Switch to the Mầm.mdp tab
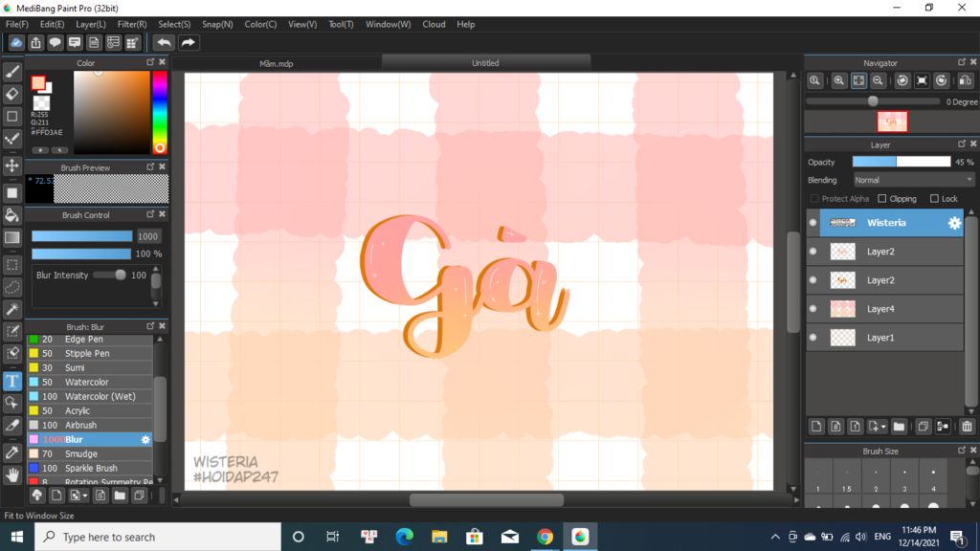Viewport: 980px width, 551px height. (277, 63)
